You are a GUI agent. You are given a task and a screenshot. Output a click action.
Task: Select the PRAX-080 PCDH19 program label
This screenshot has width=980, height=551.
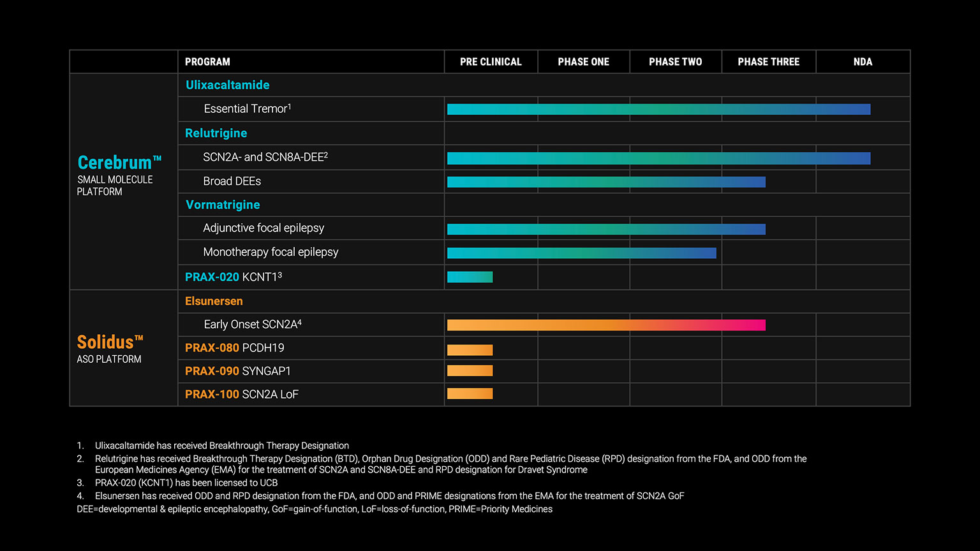(x=234, y=348)
